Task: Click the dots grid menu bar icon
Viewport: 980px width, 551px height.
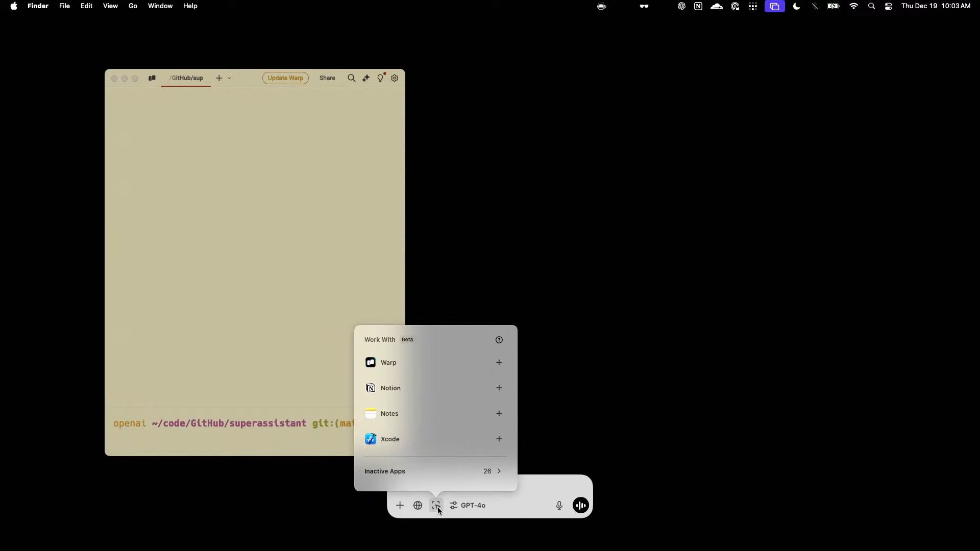Action: click(753, 6)
